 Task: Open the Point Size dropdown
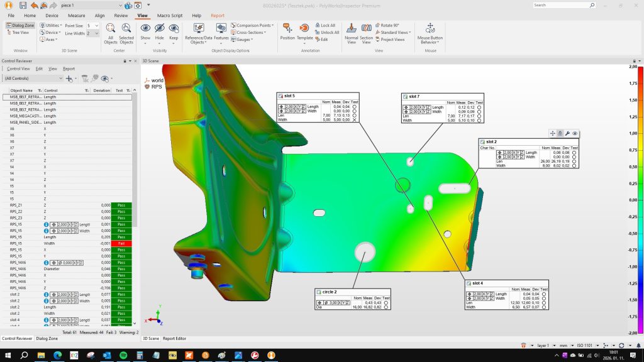(96, 26)
